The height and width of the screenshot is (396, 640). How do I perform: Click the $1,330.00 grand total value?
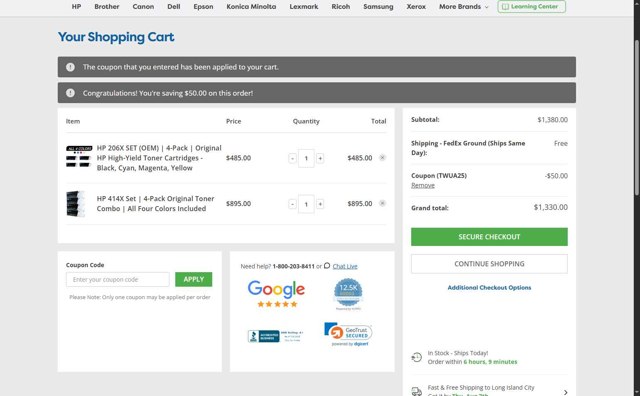tap(551, 207)
